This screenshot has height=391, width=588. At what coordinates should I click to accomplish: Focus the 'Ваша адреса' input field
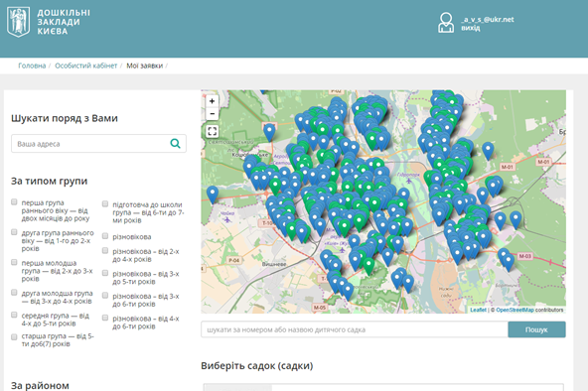coord(98,144)
